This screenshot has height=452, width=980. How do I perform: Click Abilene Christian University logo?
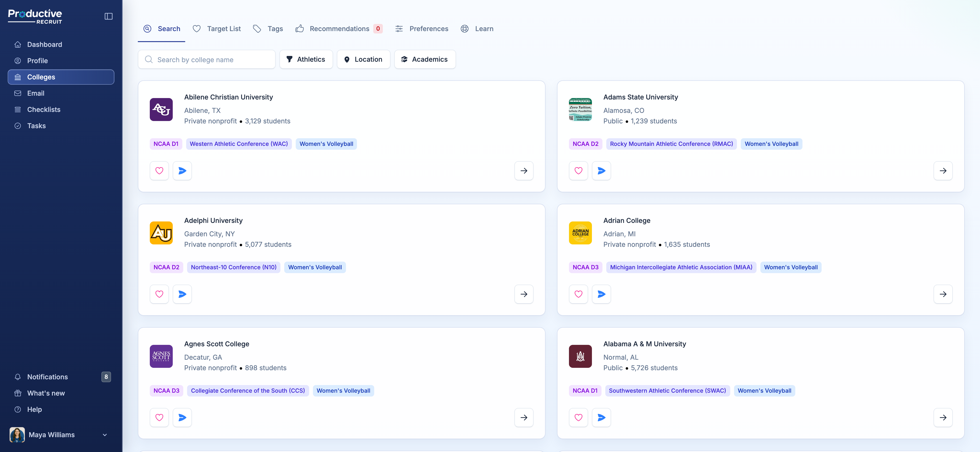[x=161, y=110]
